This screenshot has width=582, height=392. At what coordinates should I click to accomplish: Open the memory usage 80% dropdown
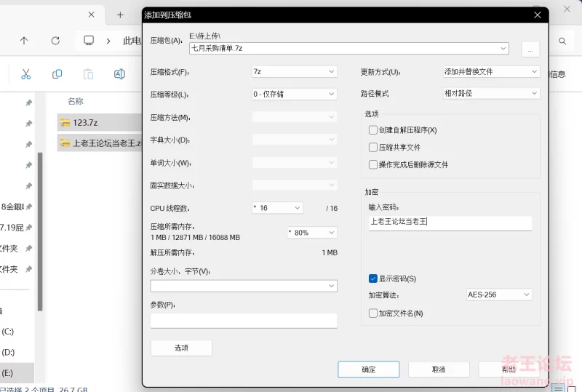coord(312,233)
